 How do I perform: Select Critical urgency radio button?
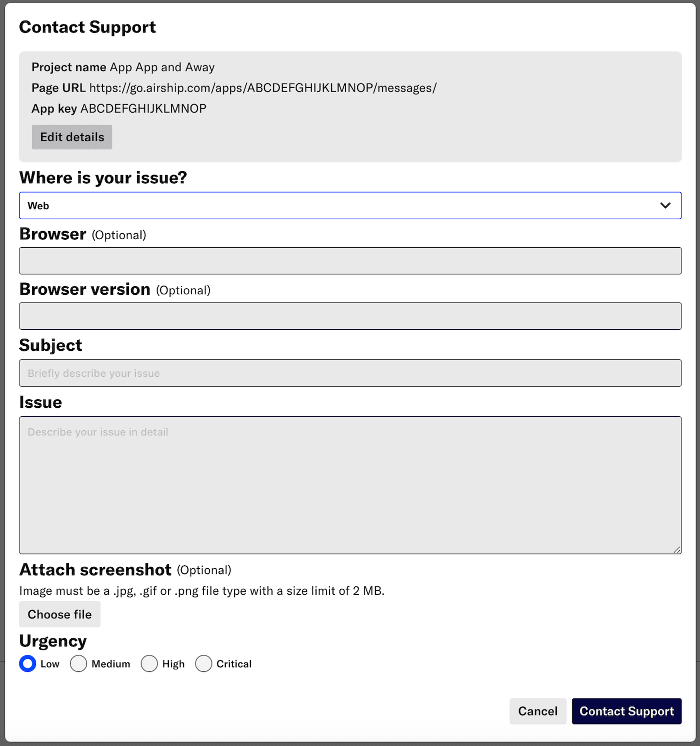tap(203, 664)
